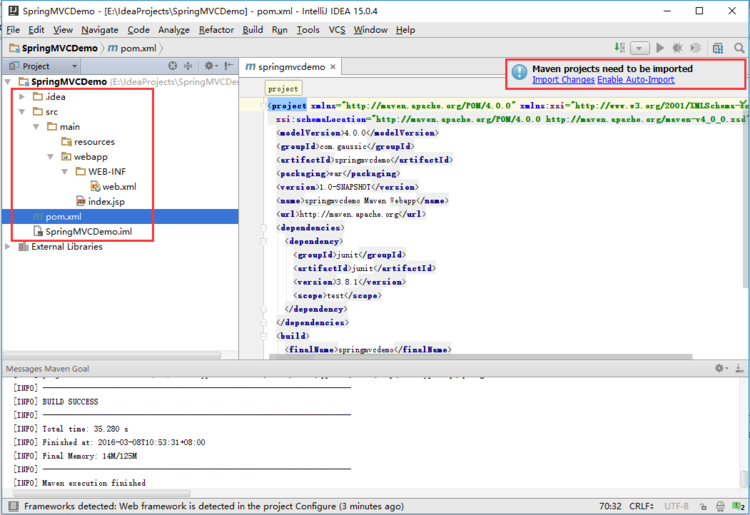Select pom.xml in the project tree
This screenshot has height=515, width=750.
[120, 217]
